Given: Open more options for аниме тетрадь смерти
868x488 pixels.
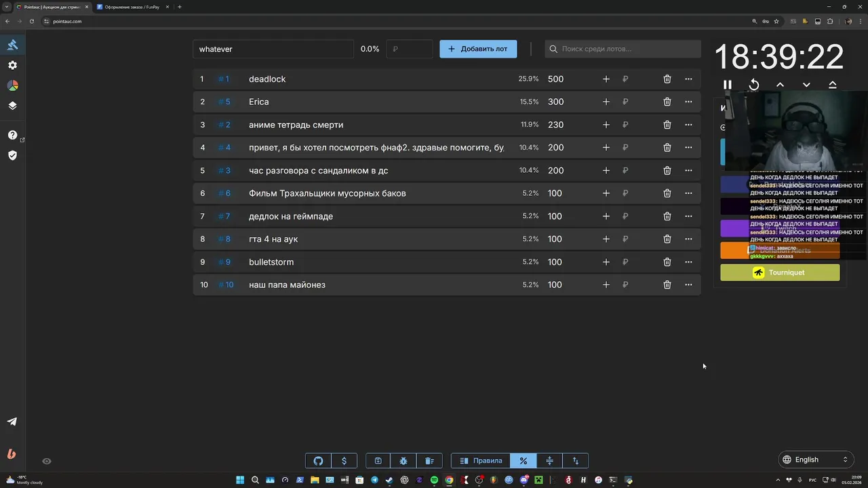Looking at the screenshot, I should (x=688, y=125).
